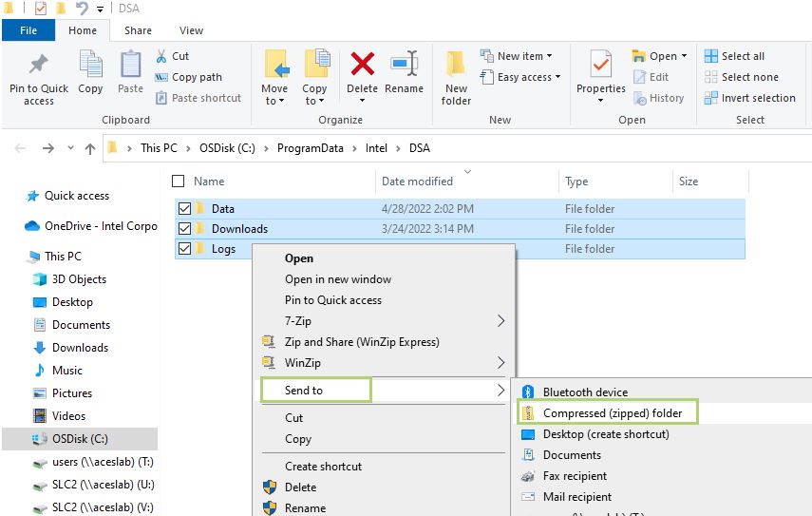Expand recent locations dropdown arrow
Viewport: 812px width, 516px height.
(x=70, y=148)
